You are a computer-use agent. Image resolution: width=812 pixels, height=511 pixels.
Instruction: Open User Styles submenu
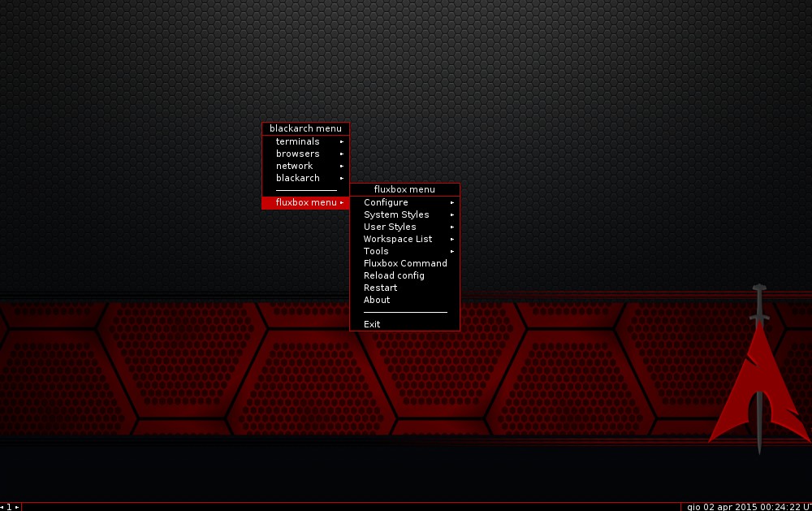(x=404, y=227)
